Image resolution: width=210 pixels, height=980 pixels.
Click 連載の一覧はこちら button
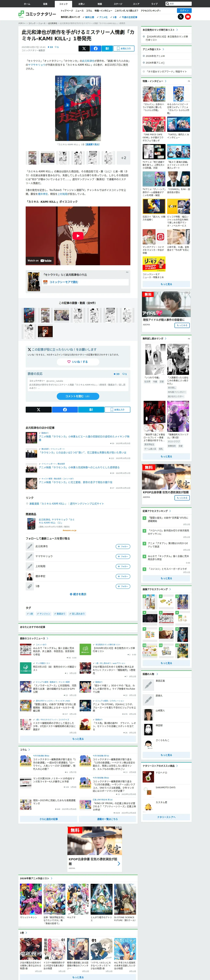(107, 819)
